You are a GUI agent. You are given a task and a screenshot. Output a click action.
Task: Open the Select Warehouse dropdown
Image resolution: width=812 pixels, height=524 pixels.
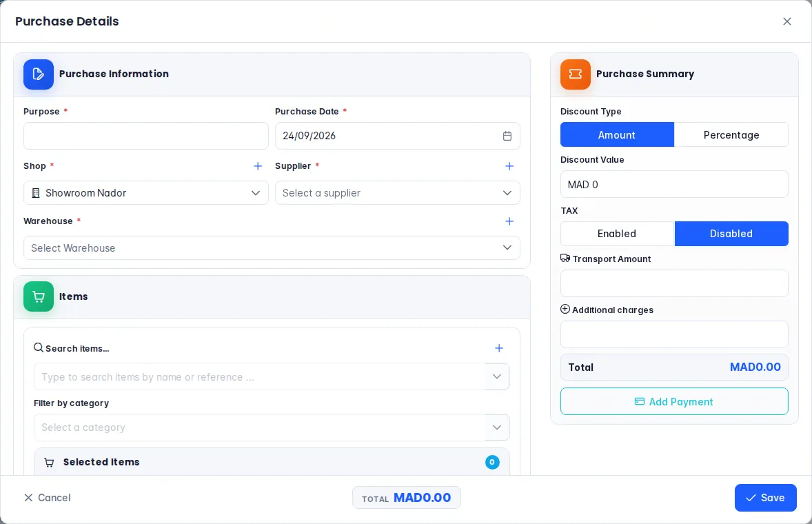click(x=272, y=248)
